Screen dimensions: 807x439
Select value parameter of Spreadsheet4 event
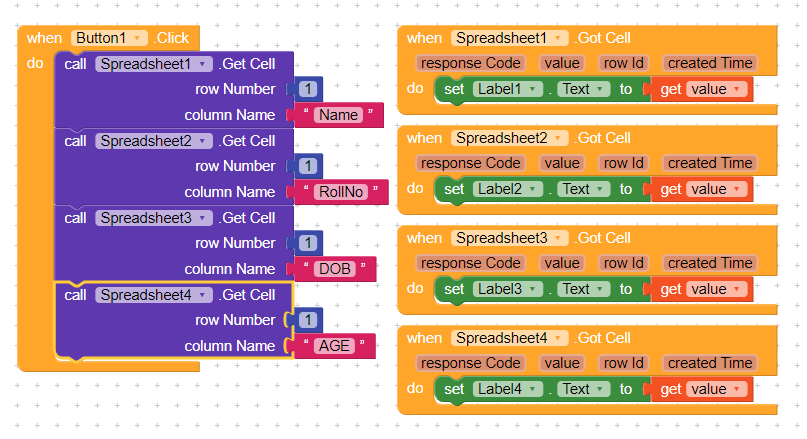(562, 363)
